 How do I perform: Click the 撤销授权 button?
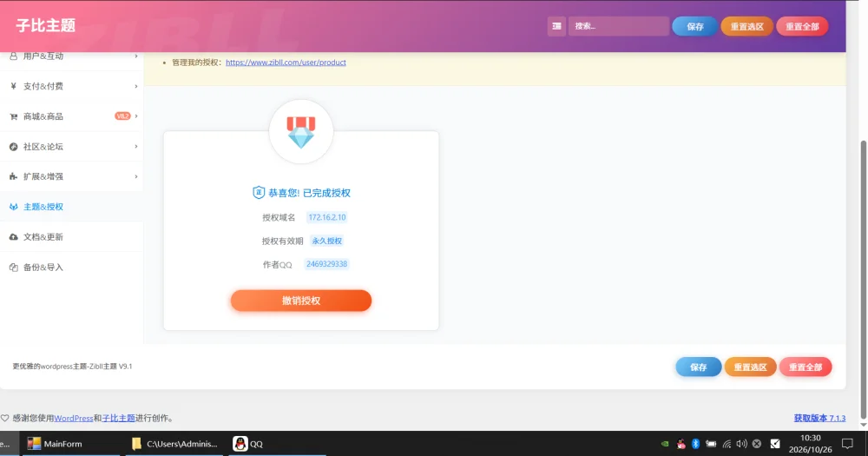[x=301, y=301]
